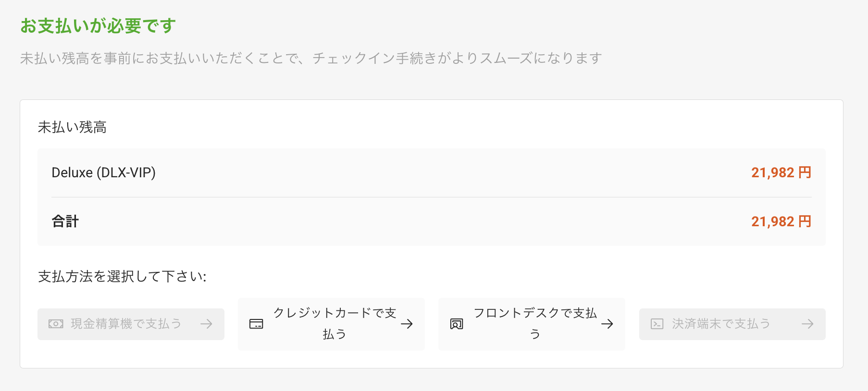Image resolution: width=868 pixels, height=391 pixels.
Task: Click the 未払い残高 section heading
Action: pos(72,127)
